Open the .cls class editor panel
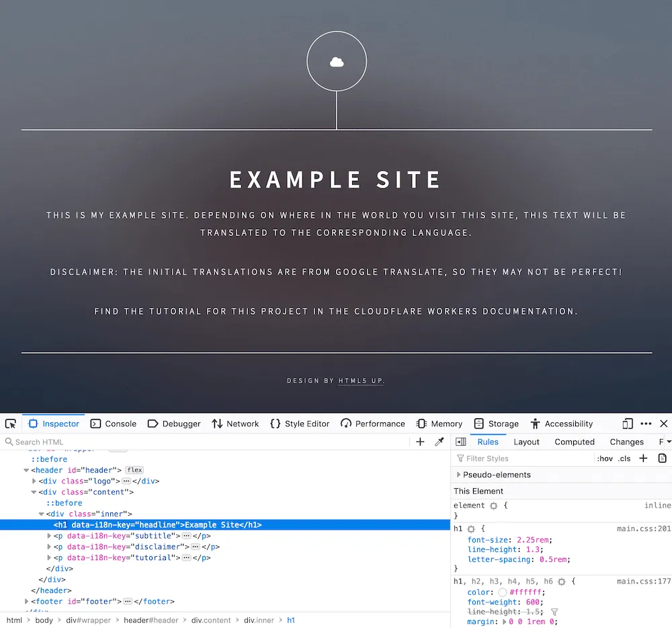This screenshot has height=628, width=672. (x=623, y=458)
